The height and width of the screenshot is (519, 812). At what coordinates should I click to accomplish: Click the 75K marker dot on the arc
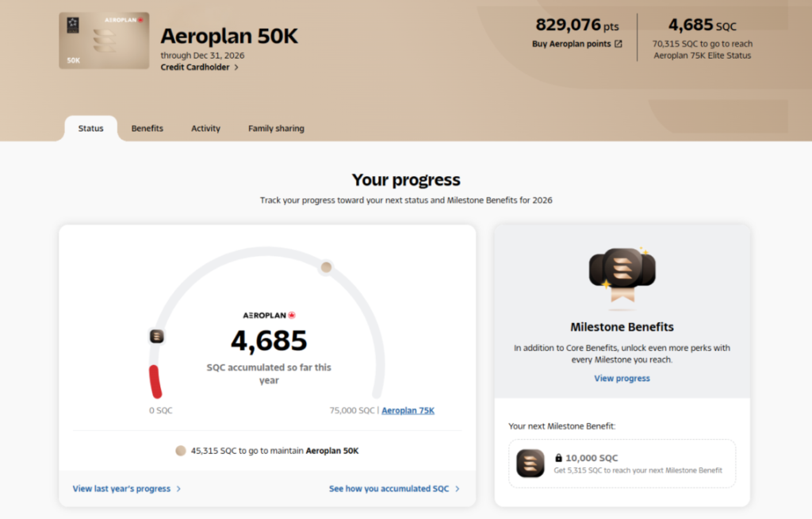click(326, 268)
